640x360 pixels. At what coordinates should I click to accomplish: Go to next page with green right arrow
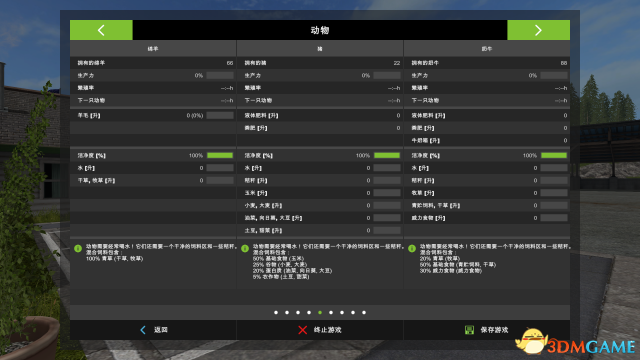click(x=538, y=30)
